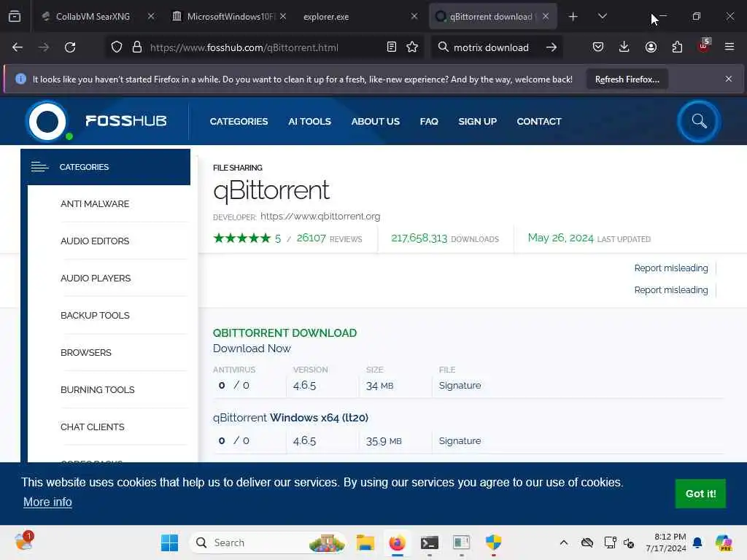The height and width of the screenshot is (560, 747).
Task: Reload the current fosshub page
Action: tap(70, 47)
